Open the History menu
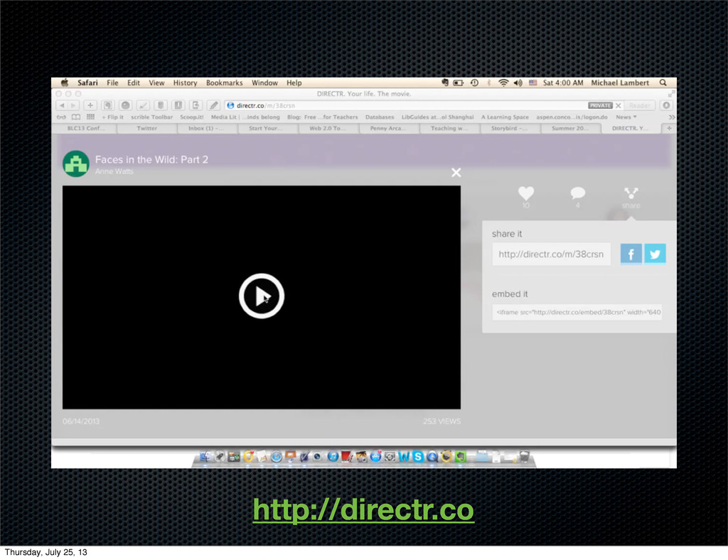The image size is (728, 560). [x=185, y=82]
